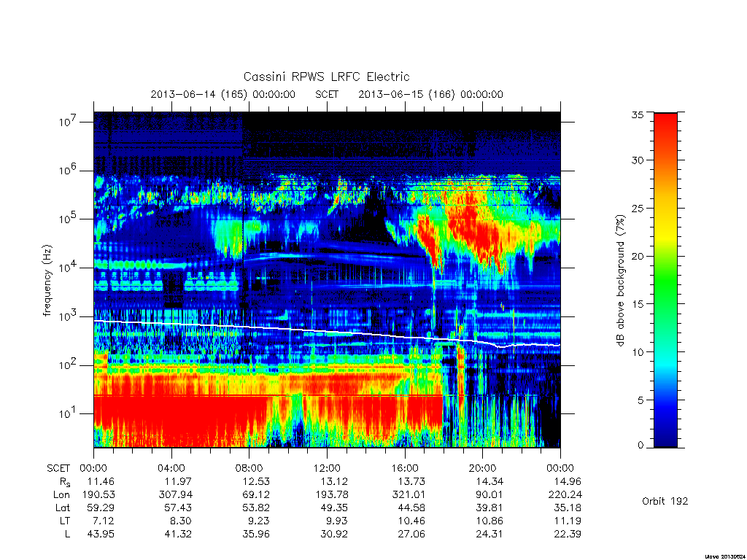This screenshot has width=747, height=560.
Task: Click colorbar tick value 20
Action: tap(638, 256)
